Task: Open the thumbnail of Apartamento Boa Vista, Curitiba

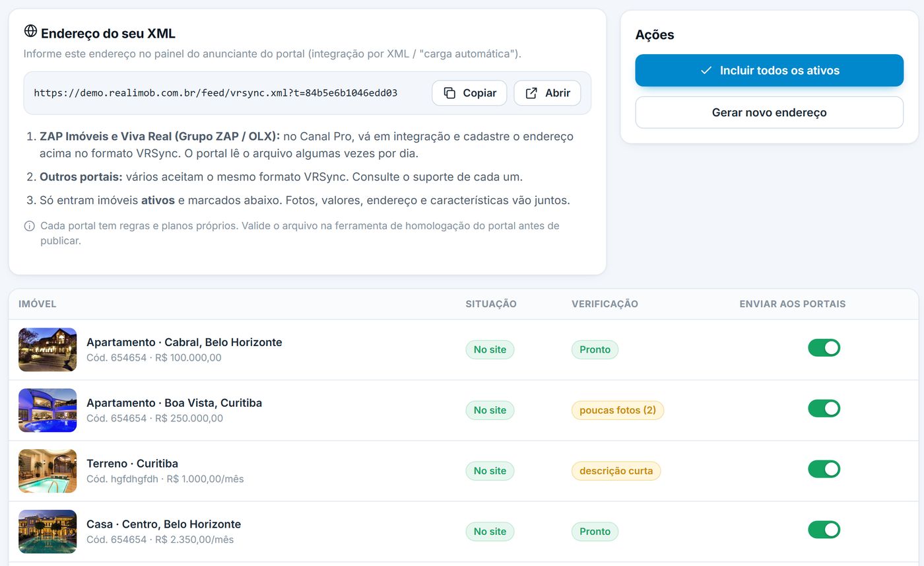Action: [48, 410]
